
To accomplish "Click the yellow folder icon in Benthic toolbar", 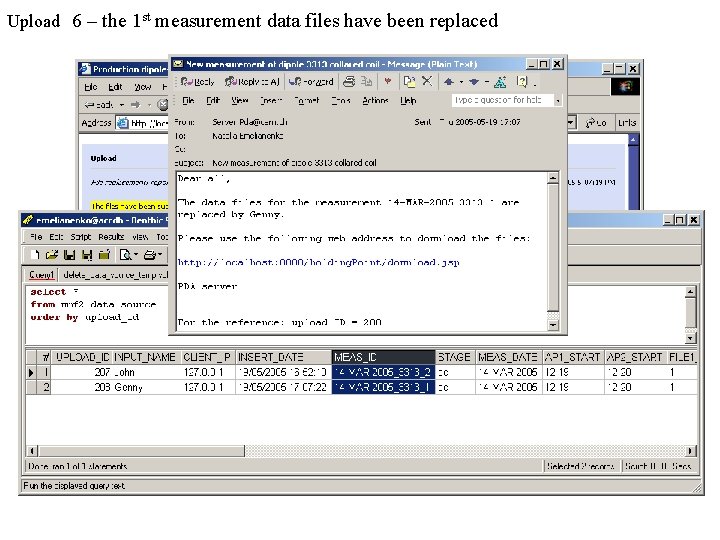I will click(104, 254).
